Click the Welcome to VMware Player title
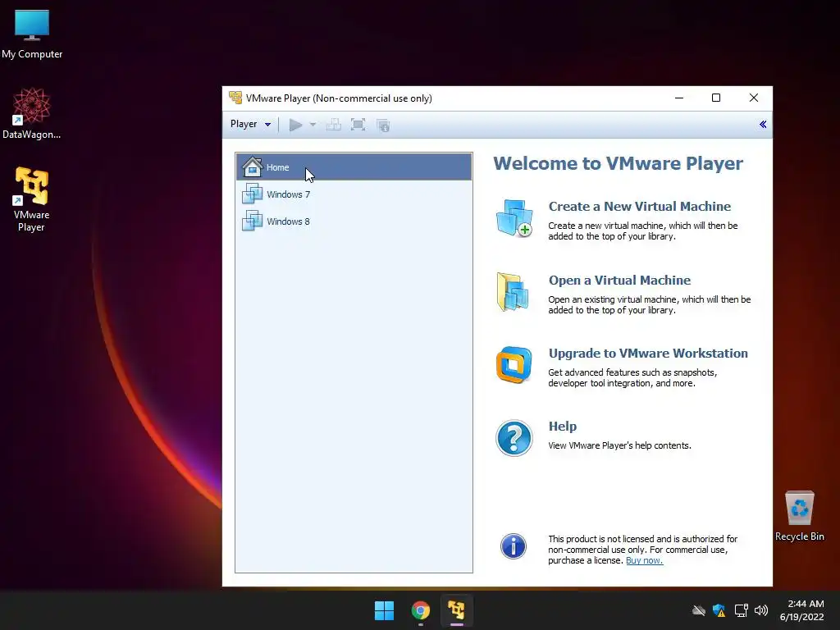The image size is (840, 630). [x=618, y=163]
